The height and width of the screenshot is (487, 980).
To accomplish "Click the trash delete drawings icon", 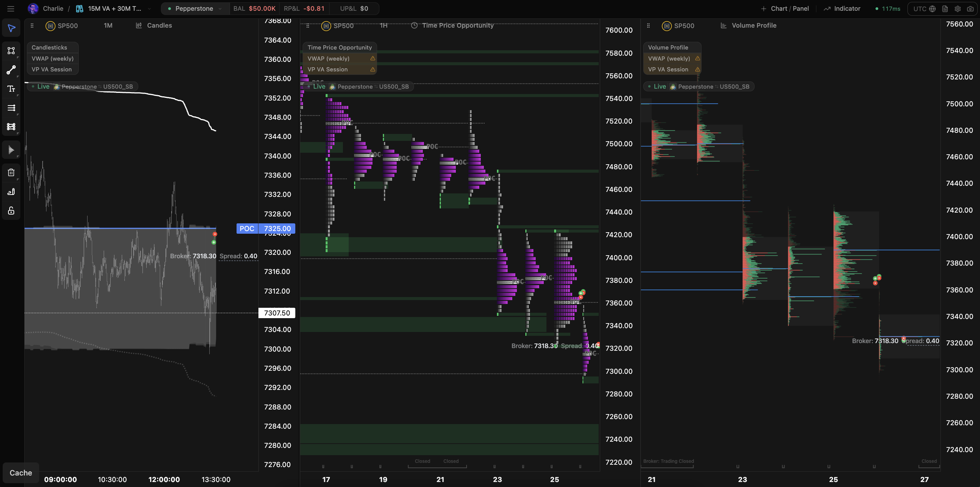I will coord(11,172).
